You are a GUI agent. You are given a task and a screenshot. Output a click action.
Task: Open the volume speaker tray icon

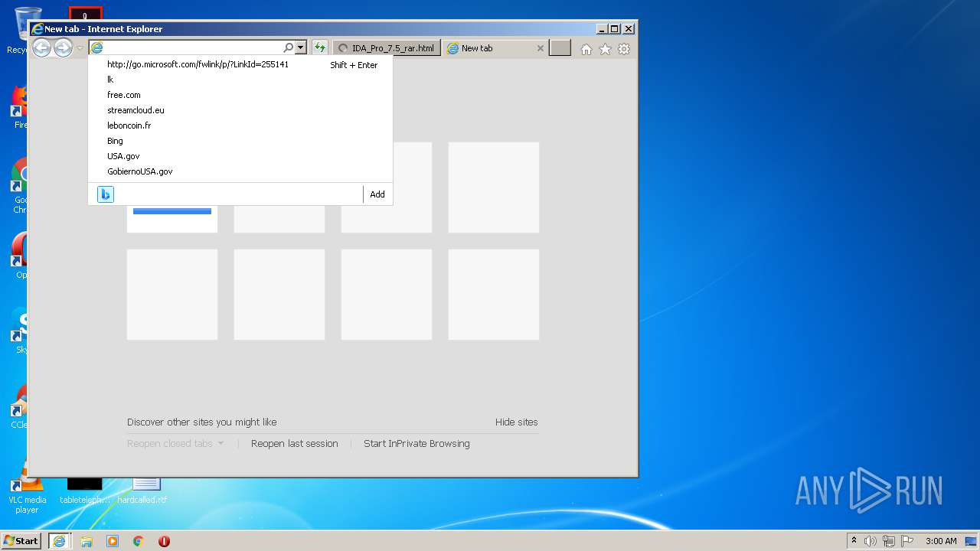tap(870, 541)
